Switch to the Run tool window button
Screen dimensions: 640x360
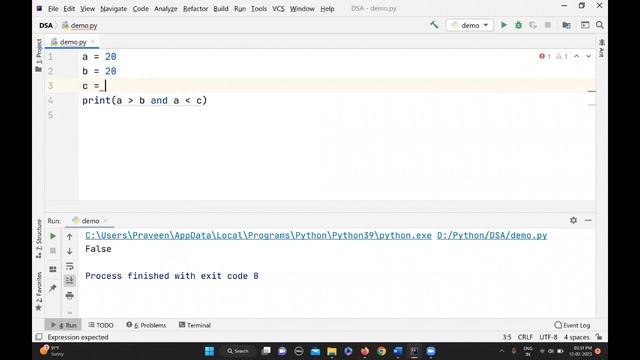tap(64, 325)
